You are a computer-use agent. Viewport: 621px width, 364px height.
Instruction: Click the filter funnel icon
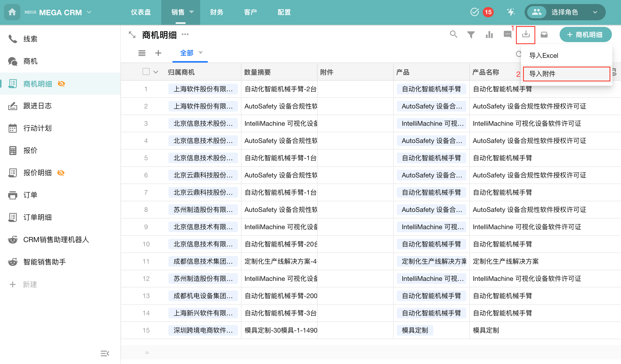[471, 34]
